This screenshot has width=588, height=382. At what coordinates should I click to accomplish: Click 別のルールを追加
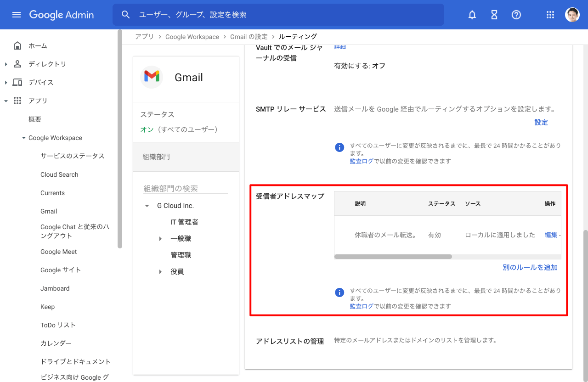(x=530, y=267)
